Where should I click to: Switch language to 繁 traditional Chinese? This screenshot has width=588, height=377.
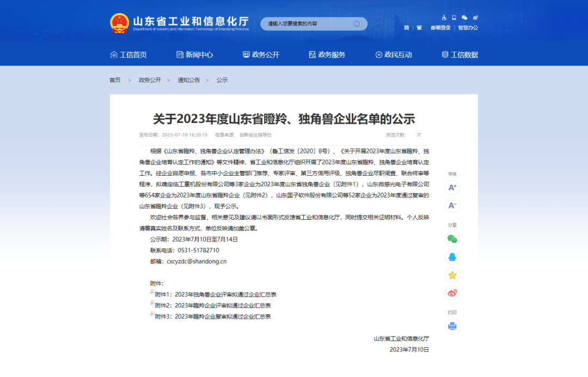click(x=419, y=27)
